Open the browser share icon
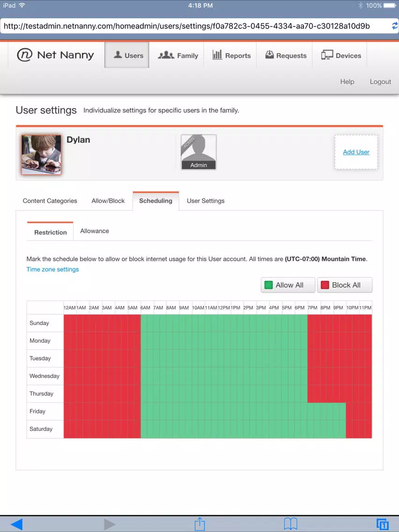 (x=200, y=524)
